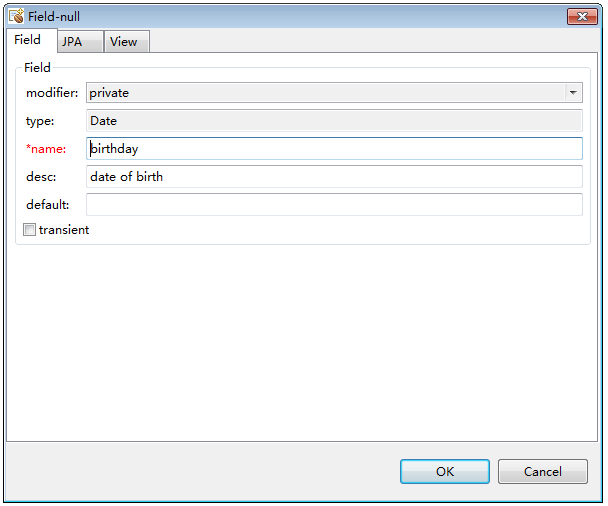Switch to the Field tab
608x506 pixels.
click(27, 40)
